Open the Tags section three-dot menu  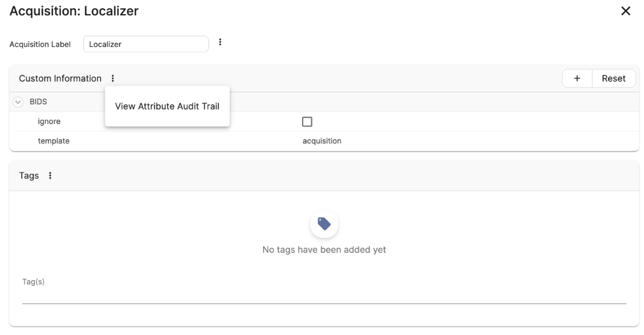click(x=50, y=176)
